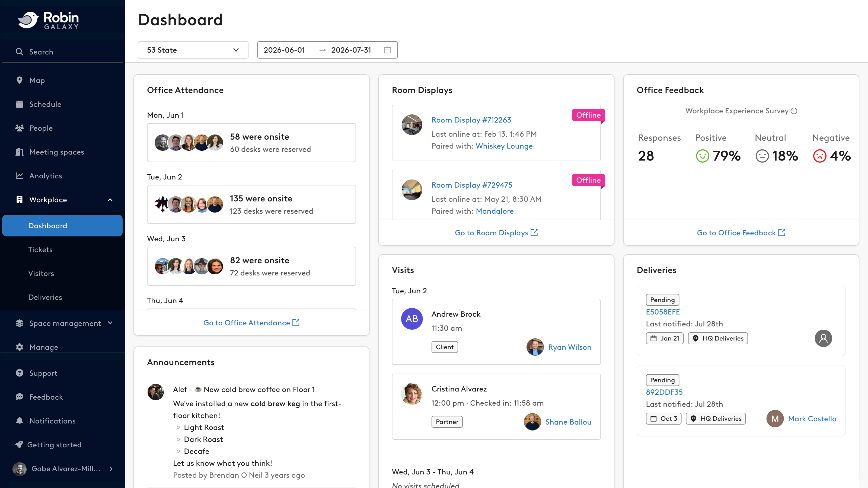Open the Mandalore room link

tap(495, 211)
